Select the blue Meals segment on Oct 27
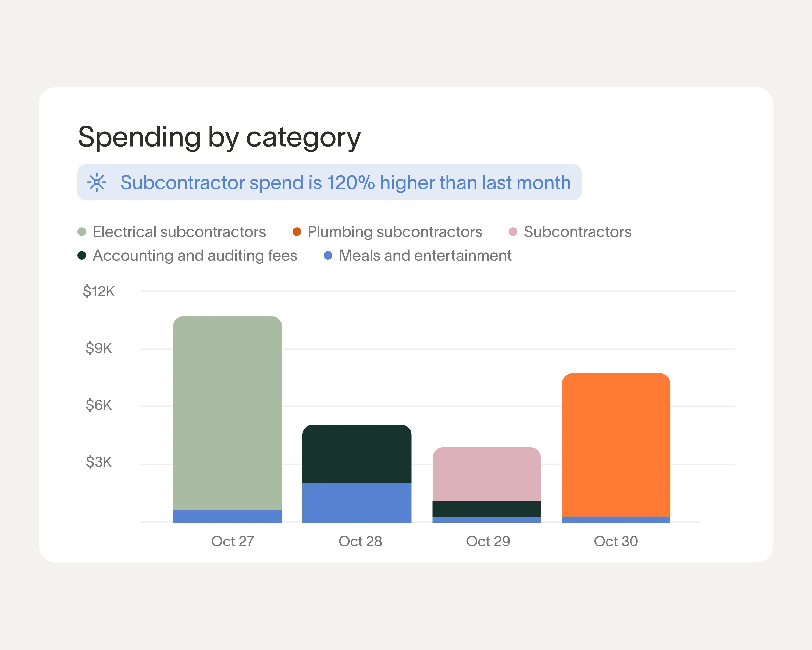This screenshot has width=812, height=650. [227, 516]
